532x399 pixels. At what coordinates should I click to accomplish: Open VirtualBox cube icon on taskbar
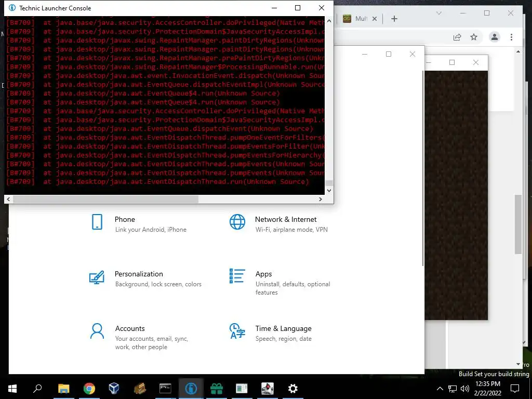point(114,389)
